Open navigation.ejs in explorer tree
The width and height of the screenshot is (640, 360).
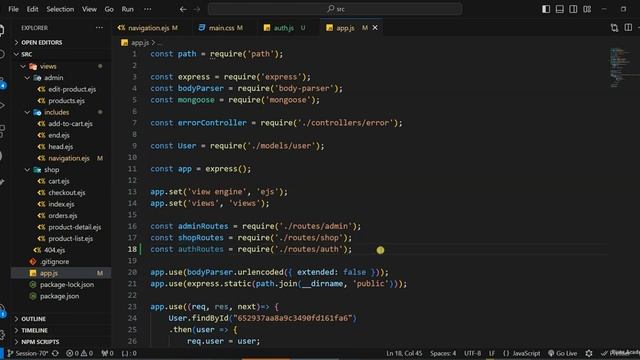click(60, 158)
